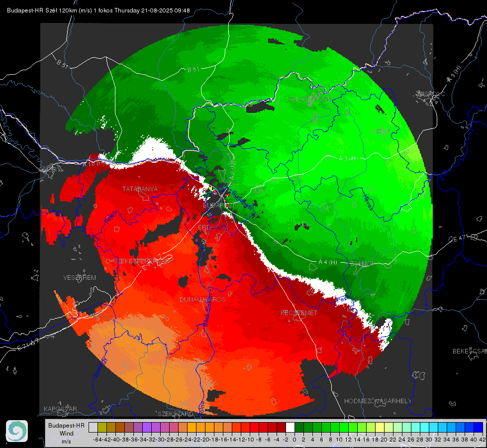Click the '-64' legend value
The height and width of the screenshot is (448, 487).
pyautogui.click(x=97, y=440)
